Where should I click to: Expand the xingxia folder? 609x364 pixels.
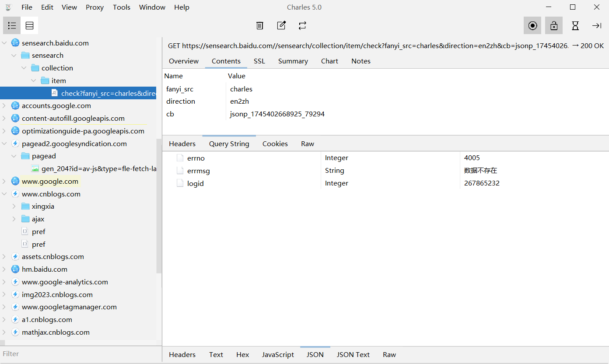14,206
